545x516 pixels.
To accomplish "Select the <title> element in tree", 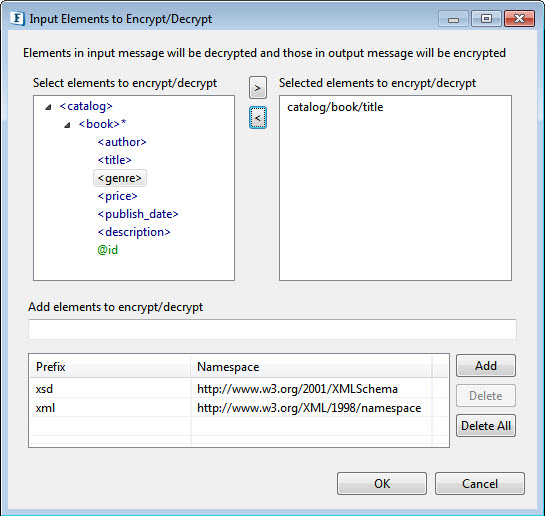I will coord(114,160).
